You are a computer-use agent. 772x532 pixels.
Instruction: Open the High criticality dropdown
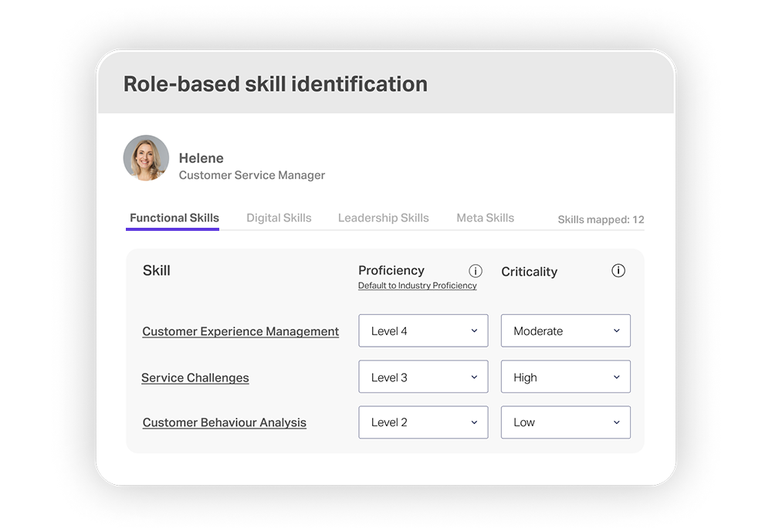click(x=565, y=376)
